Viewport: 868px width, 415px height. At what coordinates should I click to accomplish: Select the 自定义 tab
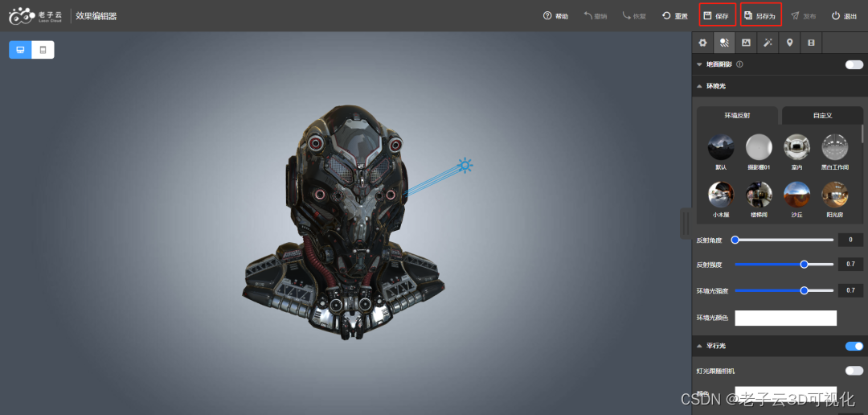pyautogui.click(x=822, y=115)
